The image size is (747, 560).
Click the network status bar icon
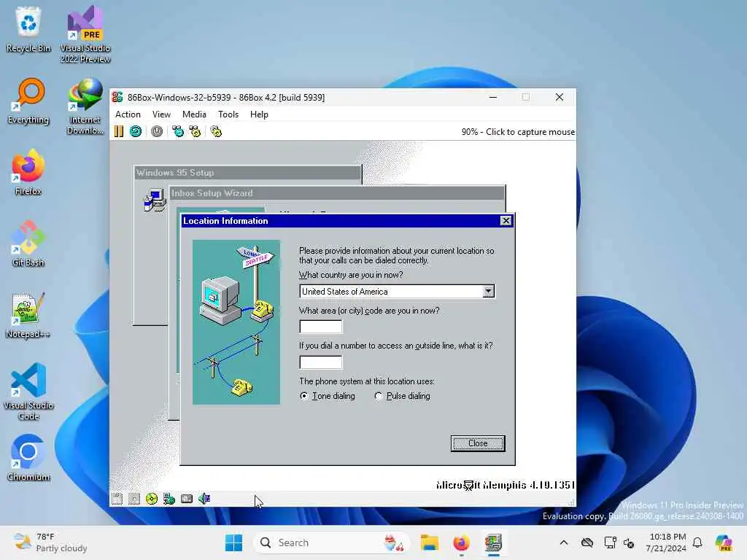[169, 499]
